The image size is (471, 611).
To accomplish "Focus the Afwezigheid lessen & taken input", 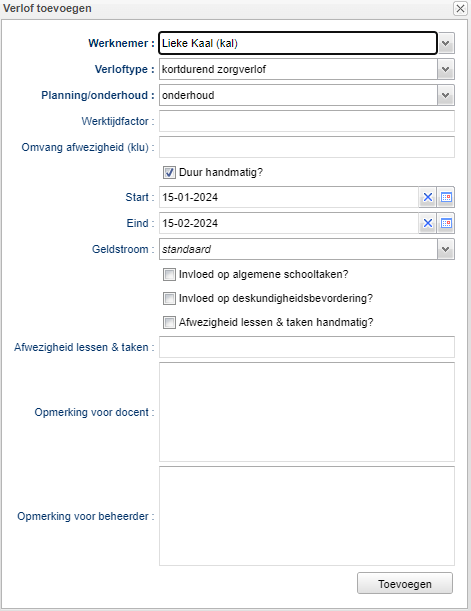I will click(307, 347).
